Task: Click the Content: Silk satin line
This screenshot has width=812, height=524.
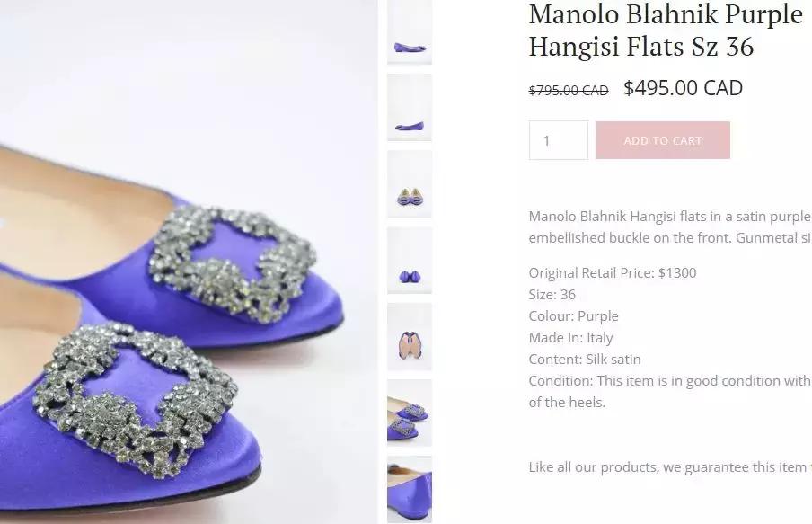Action: point(585,360)
